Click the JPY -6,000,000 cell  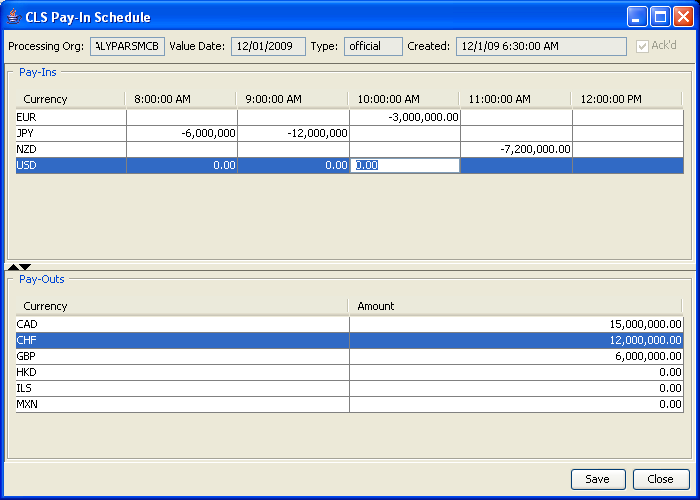tap(182, 133)
